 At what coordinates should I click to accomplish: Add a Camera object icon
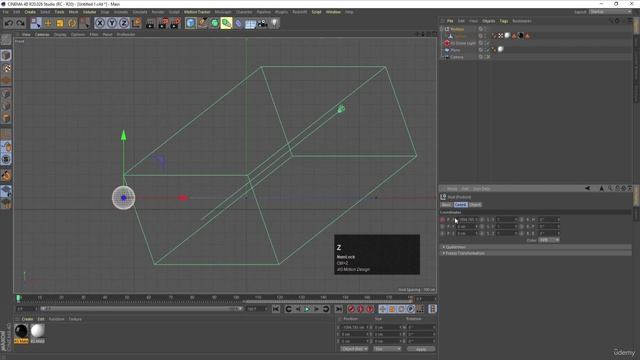(x=262, y=23)
